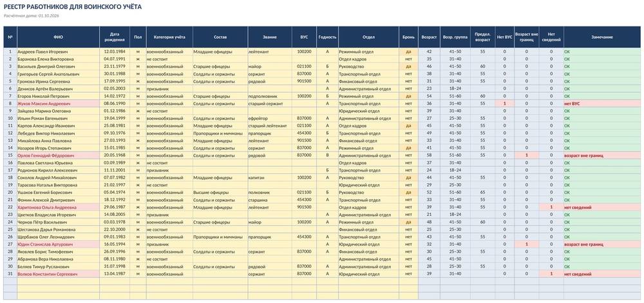Select the cell 'Васильев Дмитрий Олегович'
This screenshot has width=644, height=303.
point(58,66)
